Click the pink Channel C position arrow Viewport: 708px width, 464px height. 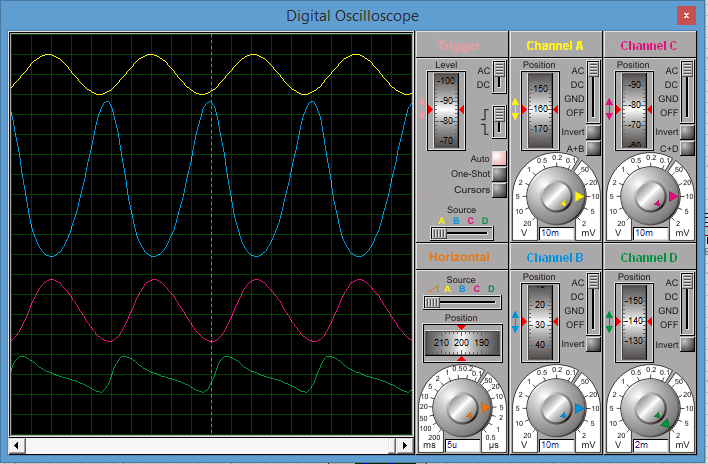coord(609,109)
